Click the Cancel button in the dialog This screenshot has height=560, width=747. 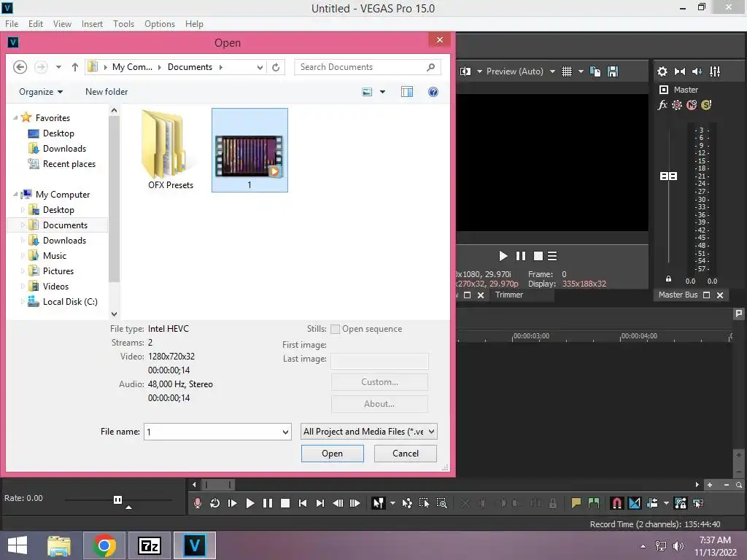coord(406,454)
